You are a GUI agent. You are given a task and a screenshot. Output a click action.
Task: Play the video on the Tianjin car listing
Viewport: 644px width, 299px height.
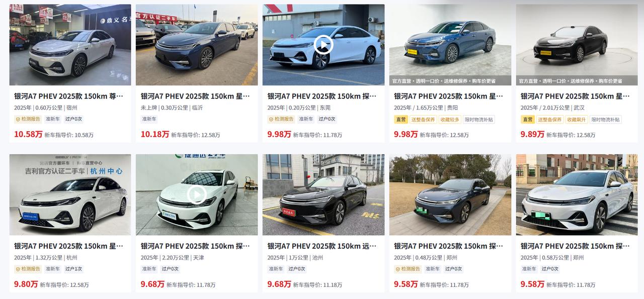click(x=197, y=194)
